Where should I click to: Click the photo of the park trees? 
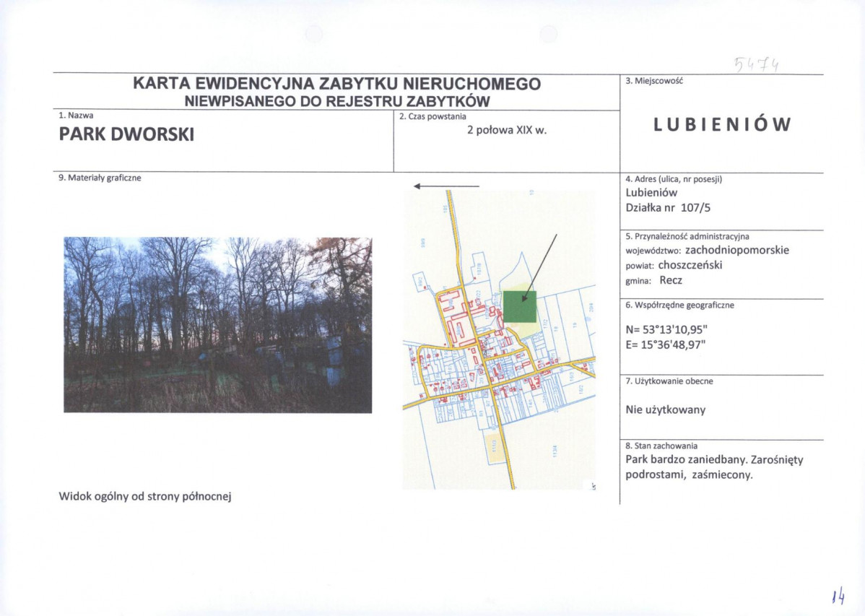[x=218, y=325]
